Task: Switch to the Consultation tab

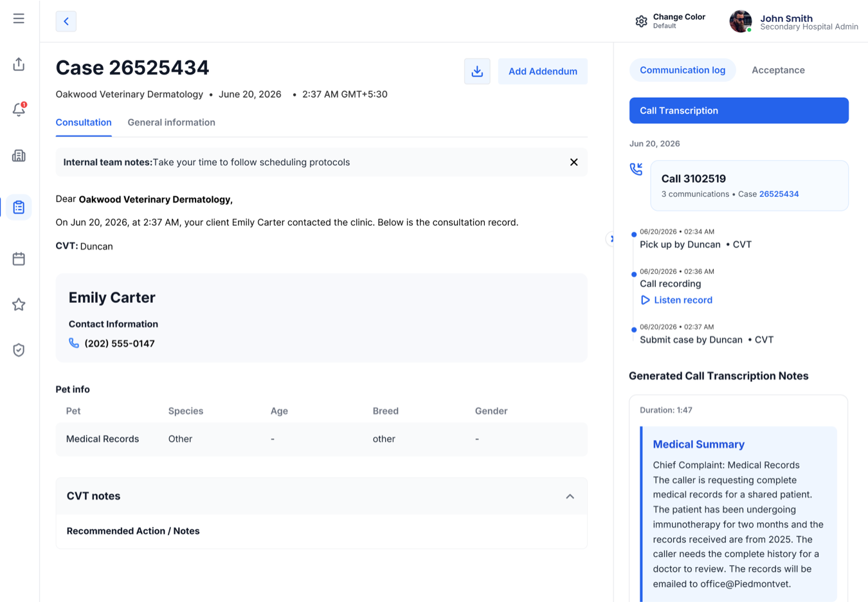Action: click(84, 122)
